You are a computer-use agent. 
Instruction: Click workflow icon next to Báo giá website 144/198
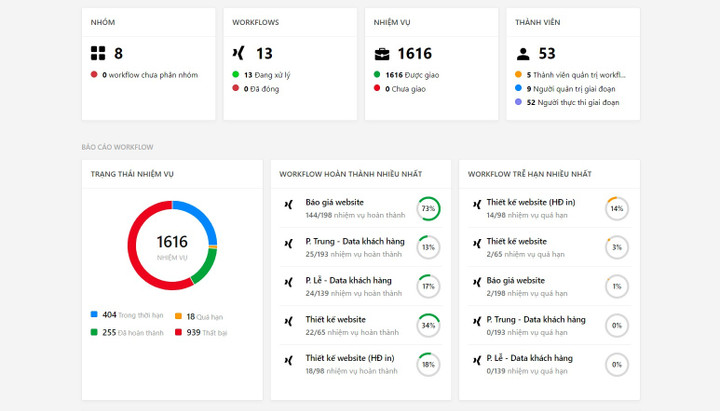point(288,208)
